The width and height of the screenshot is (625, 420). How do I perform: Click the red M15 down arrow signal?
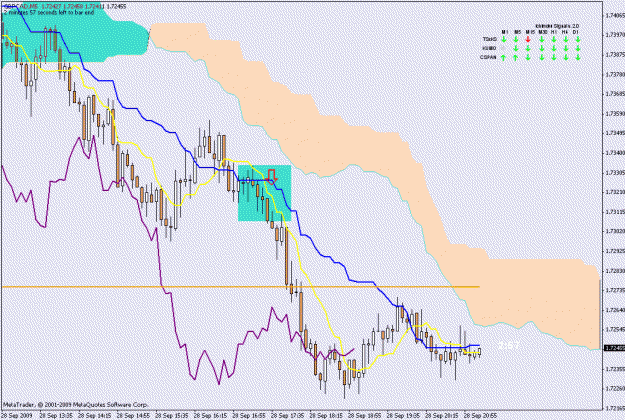[528, 39]
